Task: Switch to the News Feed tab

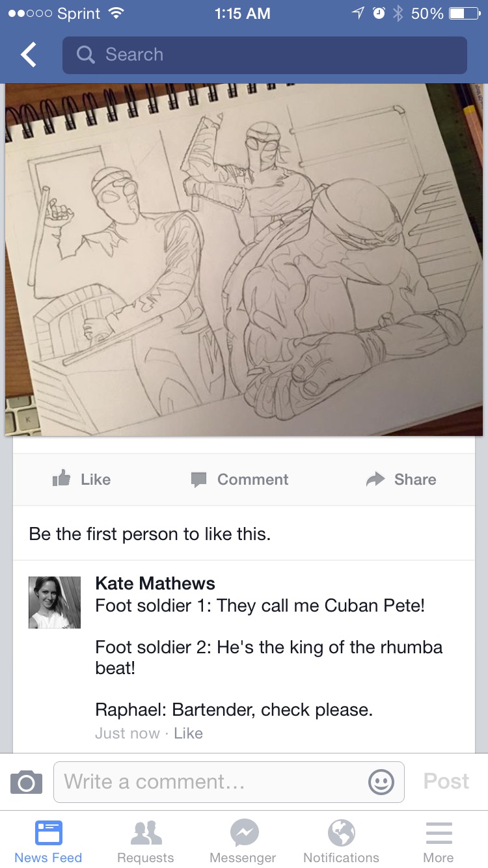Action: [x=48, y=839]
